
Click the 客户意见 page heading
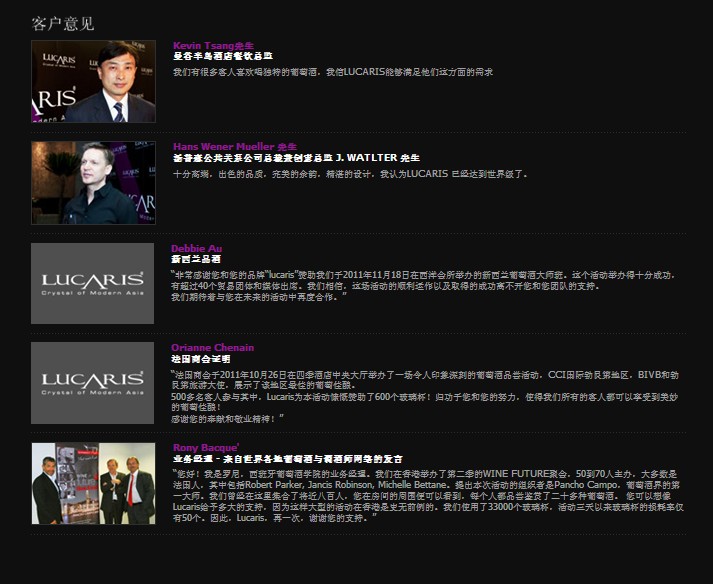tap(63, 24)
